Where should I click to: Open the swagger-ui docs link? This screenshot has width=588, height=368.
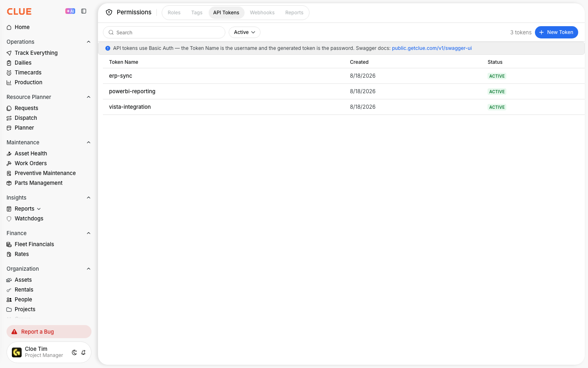coord(432,48)
